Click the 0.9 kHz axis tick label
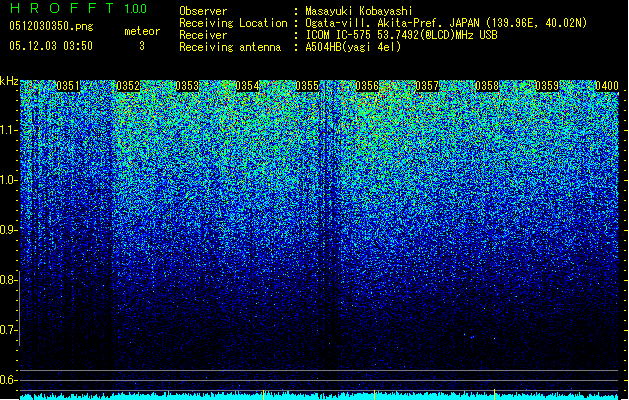This screenshot has width=629, height=400. coord(9,230)
